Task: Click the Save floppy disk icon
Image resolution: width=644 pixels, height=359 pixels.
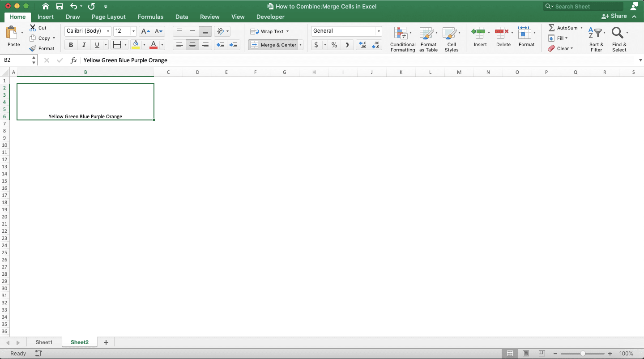Action: coord(60,6)
